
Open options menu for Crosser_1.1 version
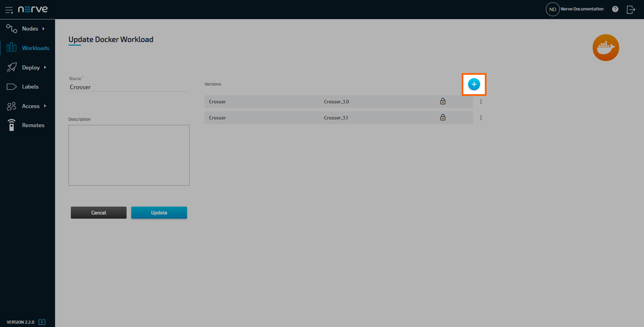tap(481, 117)
